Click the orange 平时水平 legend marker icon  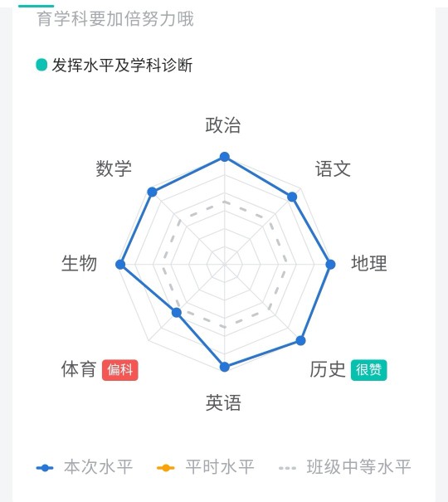tap(165, 468)
